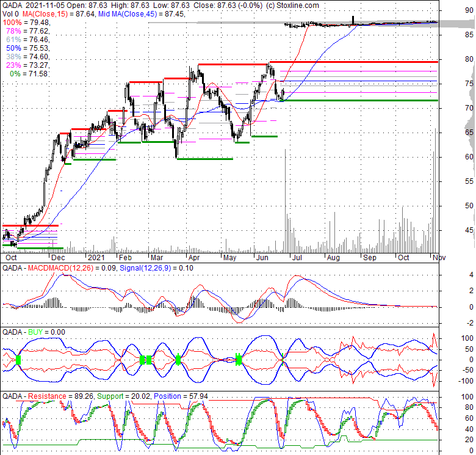Click the '(c) Stoxline.com' copyright text
476x455 pixels.
point(292,5)
